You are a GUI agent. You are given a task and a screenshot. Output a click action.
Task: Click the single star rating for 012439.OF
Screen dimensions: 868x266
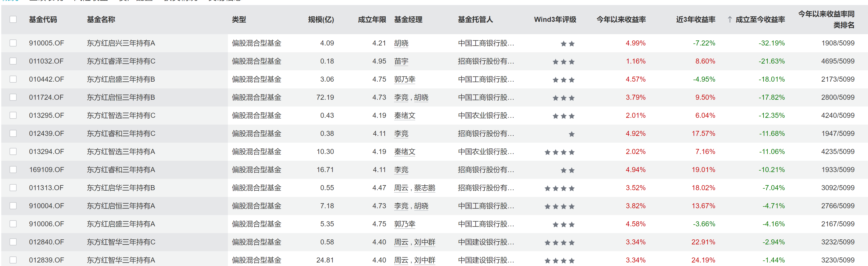click(x=571, y=134)
